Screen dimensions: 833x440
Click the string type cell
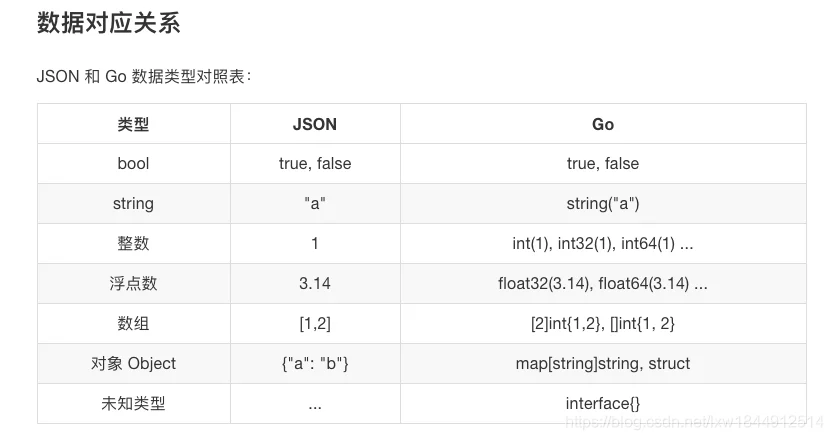[x=133, y=204]
